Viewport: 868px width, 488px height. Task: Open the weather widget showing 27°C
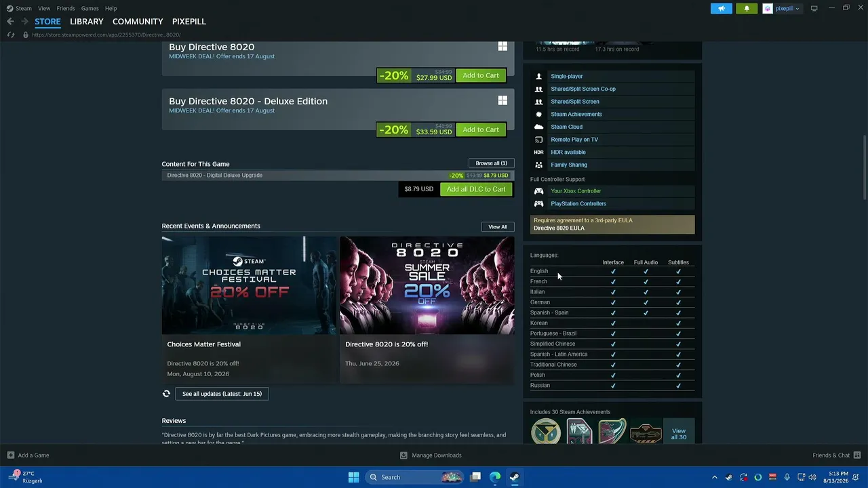[x=27, y=477]
